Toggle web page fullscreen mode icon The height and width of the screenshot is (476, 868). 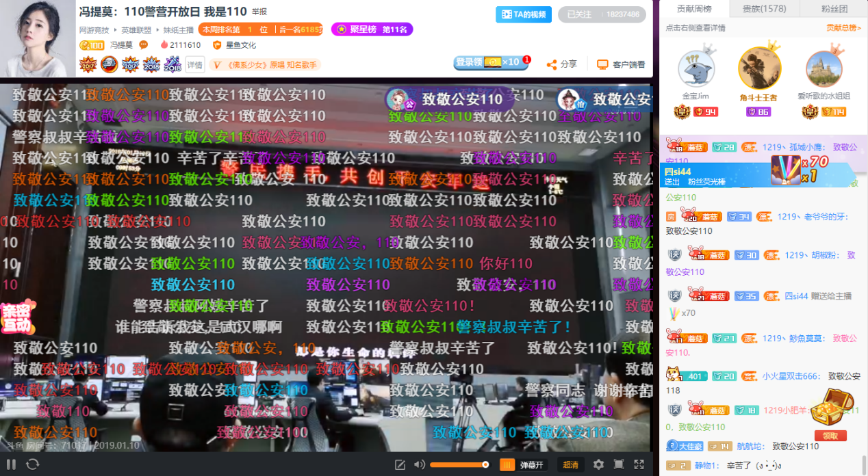click(619, 465)
